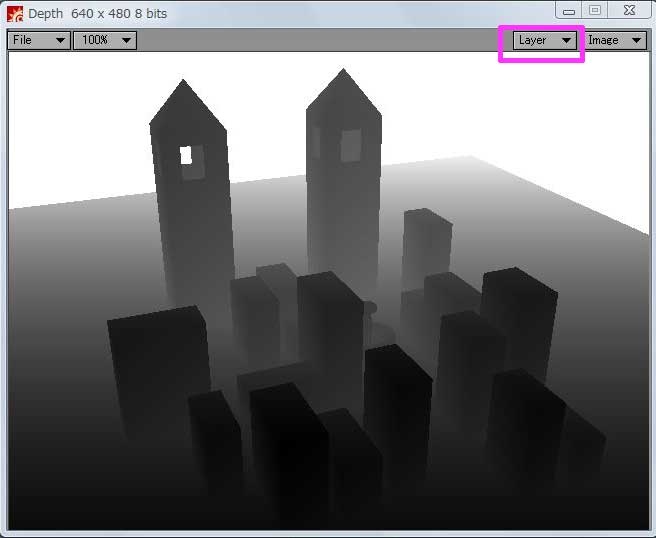Open the Layer dropdown menu
The width and height of the screenshot is (656, 538).
click(x=545, y=40)
